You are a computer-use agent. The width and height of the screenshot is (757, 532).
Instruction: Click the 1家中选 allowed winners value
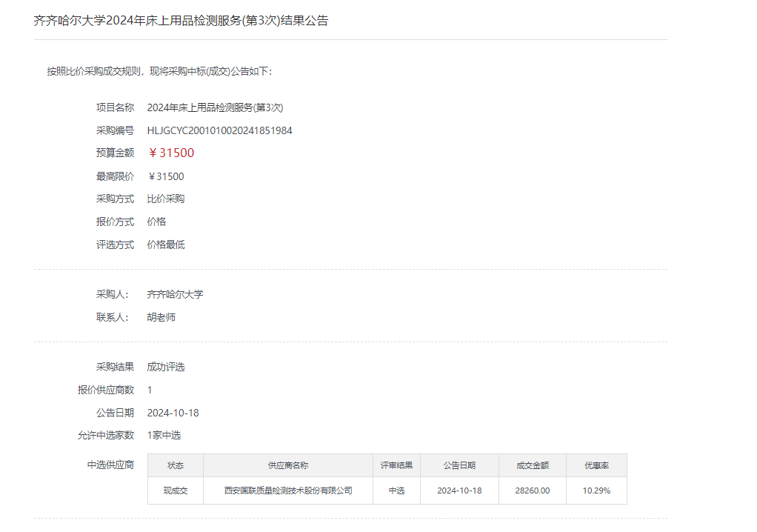[164, 435]
